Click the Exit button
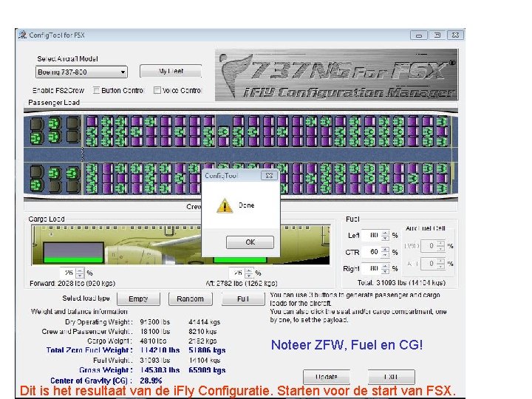The width and height of the screenshot is (532, 399). [391, 377]
